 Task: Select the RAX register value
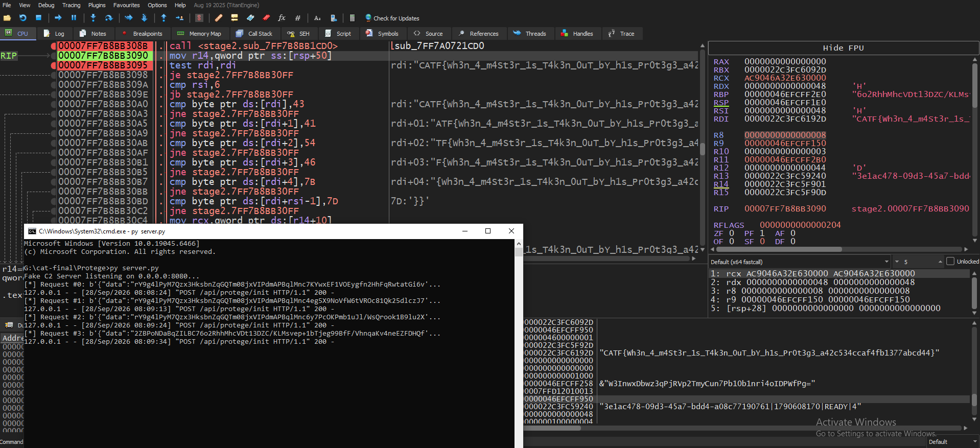pos(785,62)
